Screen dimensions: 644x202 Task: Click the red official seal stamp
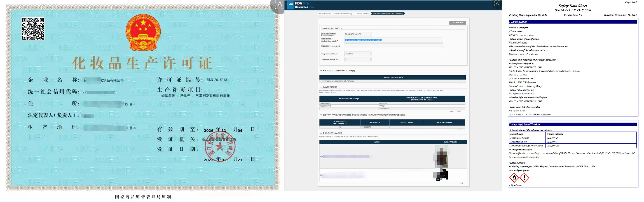pyautogui.click(x=220, y=146)
